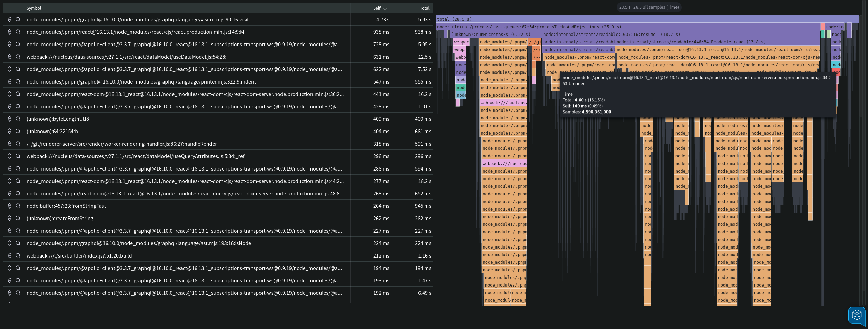Click sandwich icon for printer.mjs indent row
The width and height of the screenshot is (868, 329).
tap(10, 81)
